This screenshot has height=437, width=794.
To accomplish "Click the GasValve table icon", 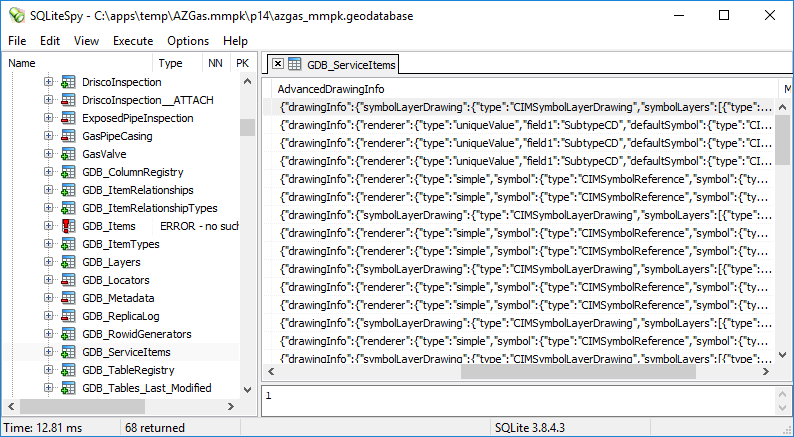I will pos(68,154).
